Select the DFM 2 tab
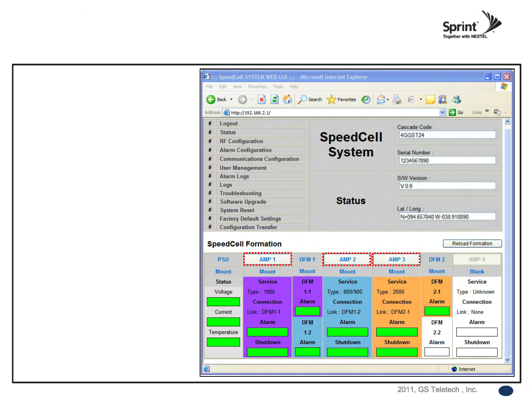The height and width of the screenshot is (399, 532). click(x=437, y=259)
